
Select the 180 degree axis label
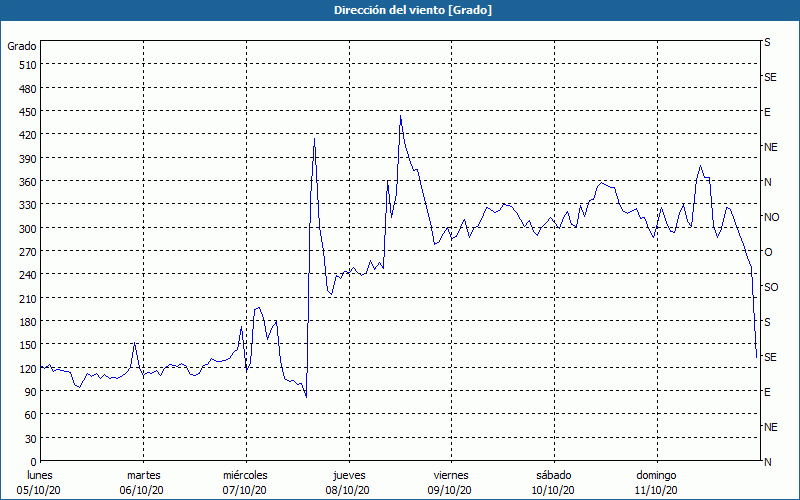click(x=29, y=322)
